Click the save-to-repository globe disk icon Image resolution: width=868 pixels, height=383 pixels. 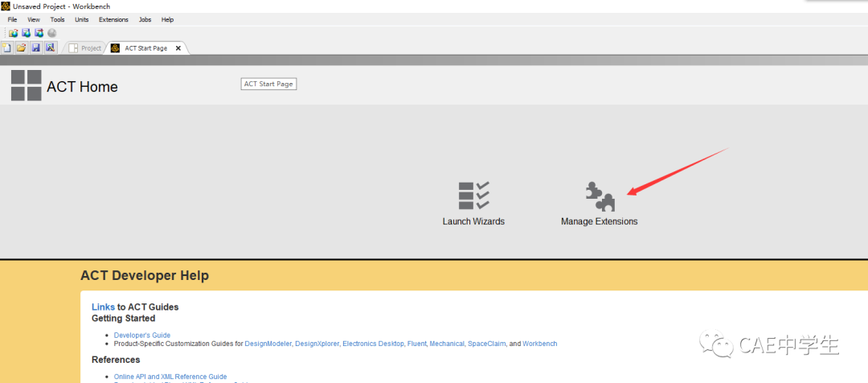(x=26, y=33)
